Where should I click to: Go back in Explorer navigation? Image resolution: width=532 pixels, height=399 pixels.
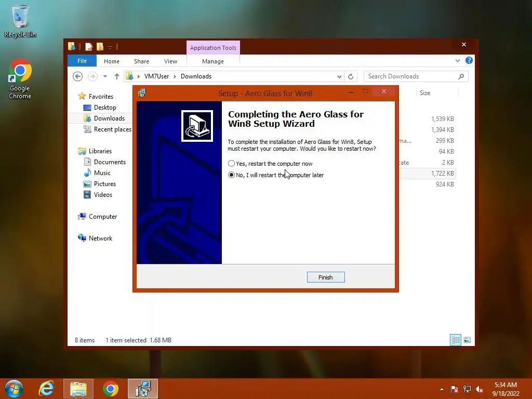pyautogui.click(x=78, y=76)
